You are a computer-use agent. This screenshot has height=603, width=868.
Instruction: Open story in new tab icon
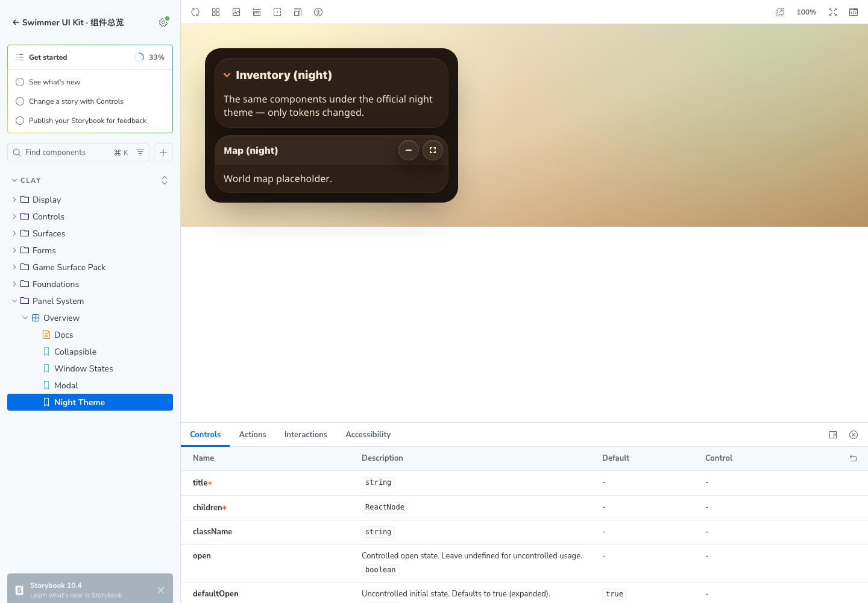tap(780, 12)
